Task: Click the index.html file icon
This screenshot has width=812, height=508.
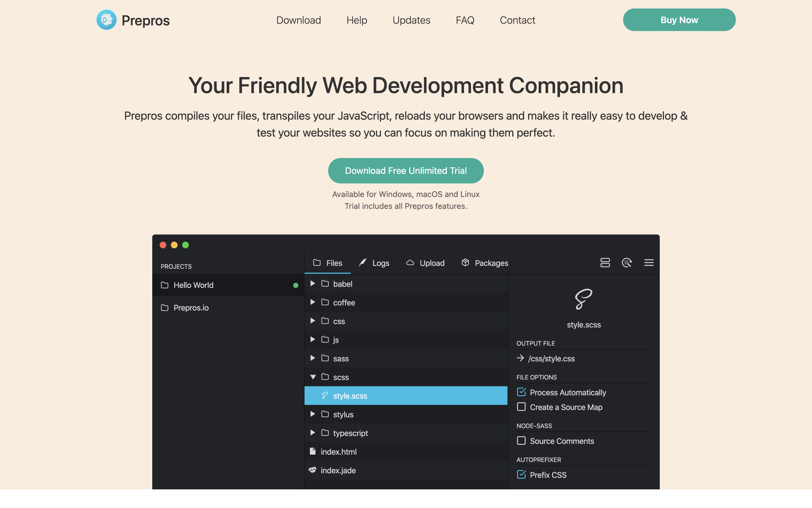Action: tap(312, 451)
